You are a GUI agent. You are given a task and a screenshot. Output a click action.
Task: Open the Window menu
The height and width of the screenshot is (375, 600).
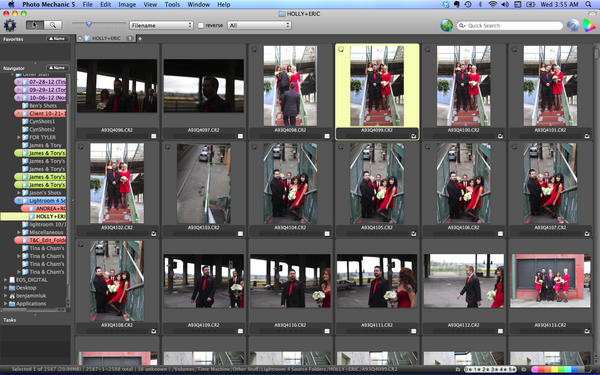click(x=198, y=5)
